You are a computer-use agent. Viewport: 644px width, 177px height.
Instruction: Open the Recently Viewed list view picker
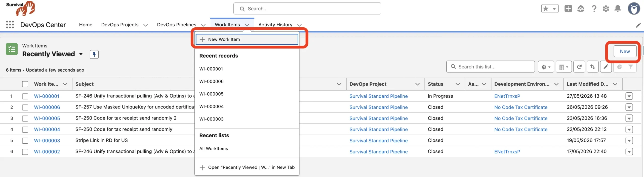pyautogui.click(x=81, y=54)
